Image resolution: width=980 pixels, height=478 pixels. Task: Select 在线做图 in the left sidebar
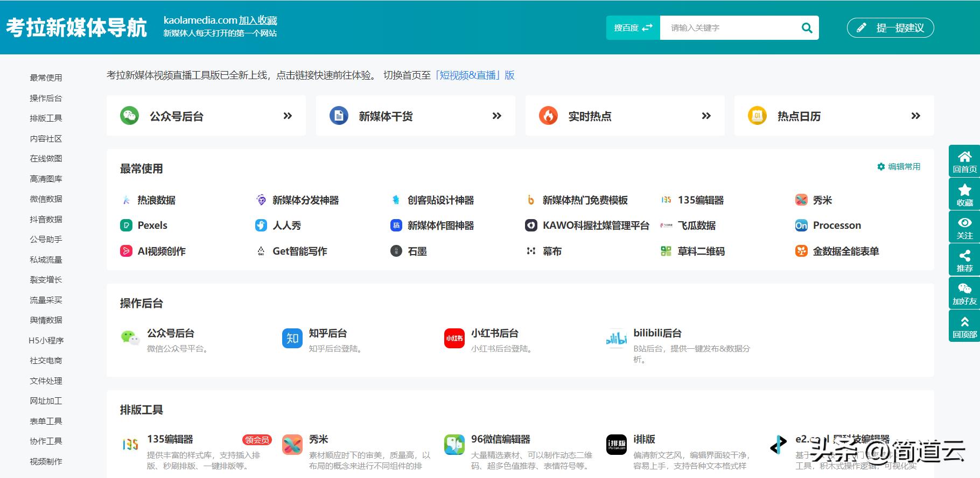click(x=46, y=159)
